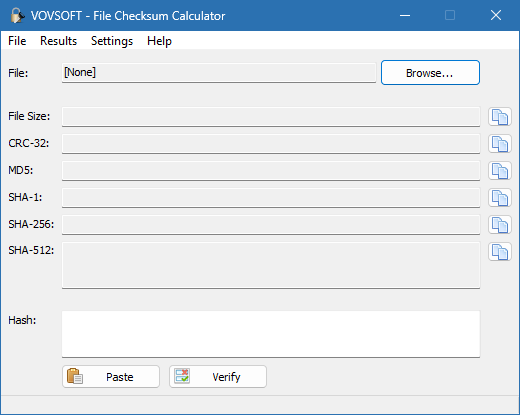Click the CRC-32 output field
The height and width of the screenshot is (415, 520).
(x=271, y=144)
